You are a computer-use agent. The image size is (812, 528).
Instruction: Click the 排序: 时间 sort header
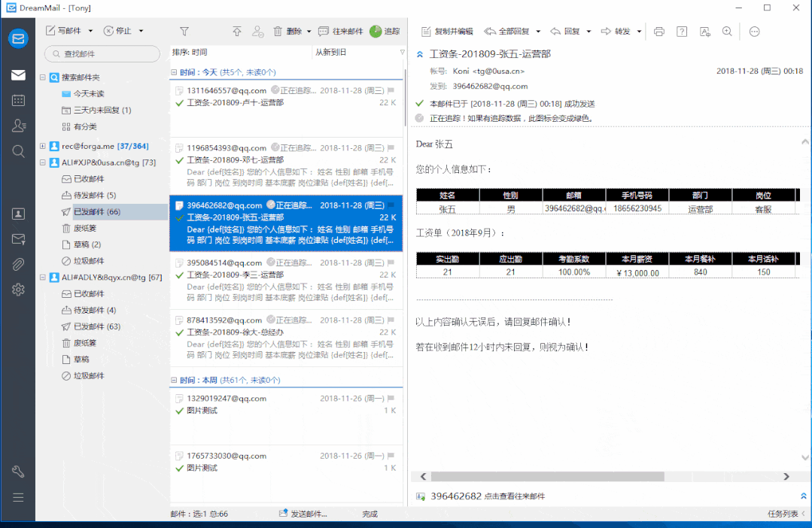(190, 53)
